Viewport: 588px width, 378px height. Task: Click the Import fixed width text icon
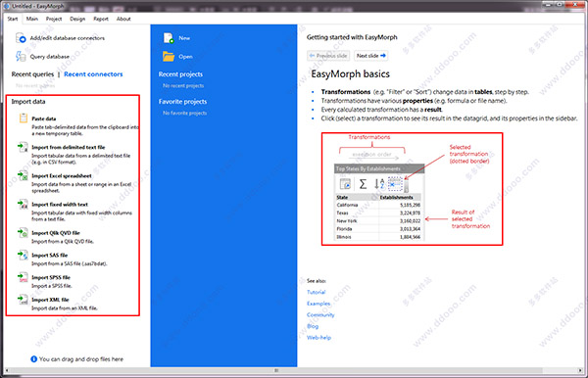[23, 204]
